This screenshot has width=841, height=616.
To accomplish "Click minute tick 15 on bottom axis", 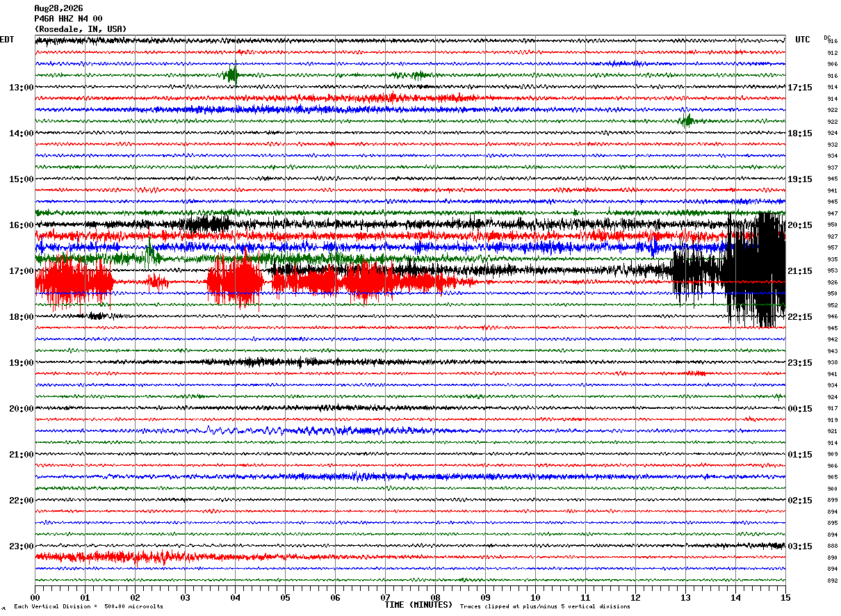I will (785, 598).
